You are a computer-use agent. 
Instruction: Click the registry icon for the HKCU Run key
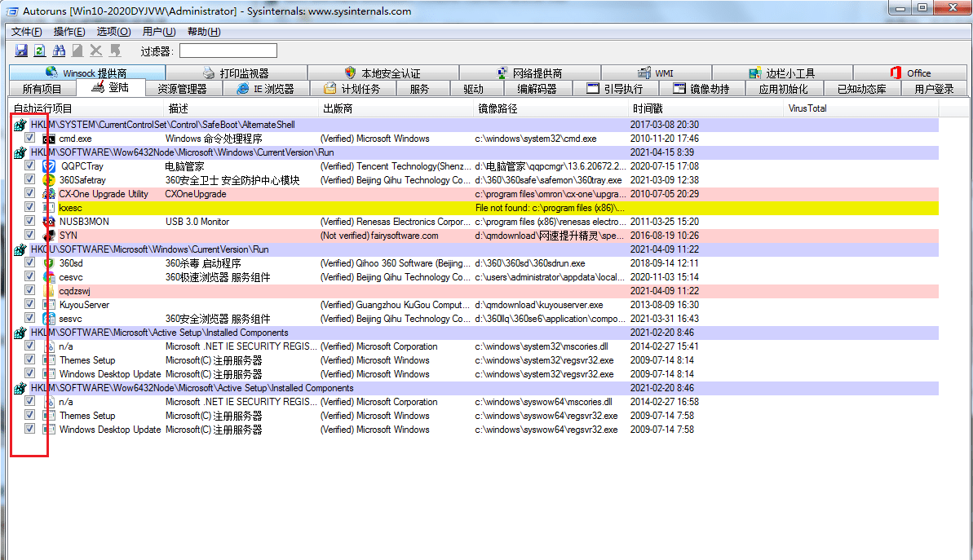(x=20, y=249)
